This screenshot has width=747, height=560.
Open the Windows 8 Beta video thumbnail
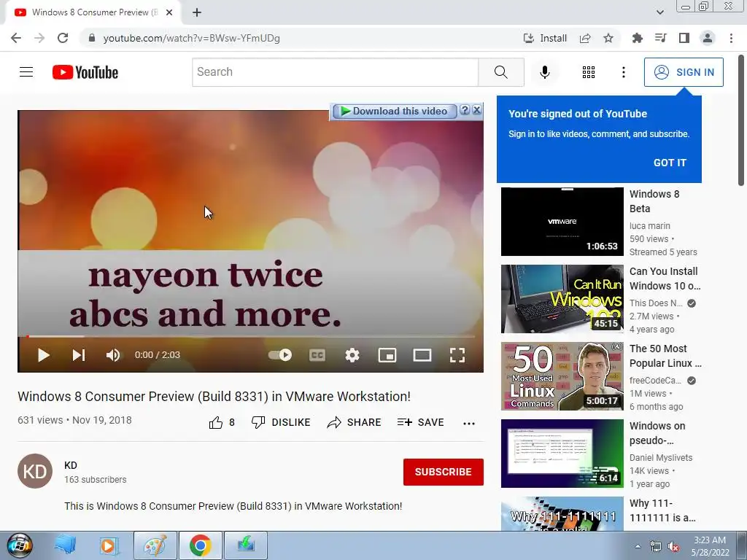(562, 222)
